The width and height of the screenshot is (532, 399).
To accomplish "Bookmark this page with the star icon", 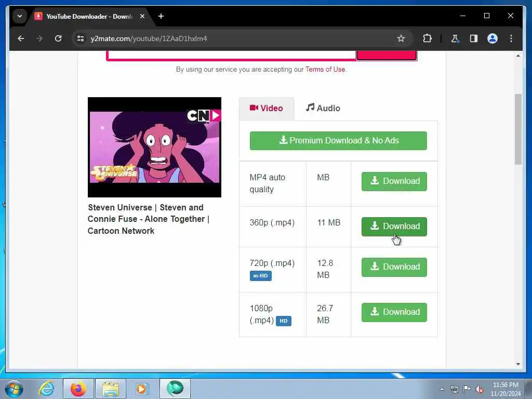I will tap(401, 38).
